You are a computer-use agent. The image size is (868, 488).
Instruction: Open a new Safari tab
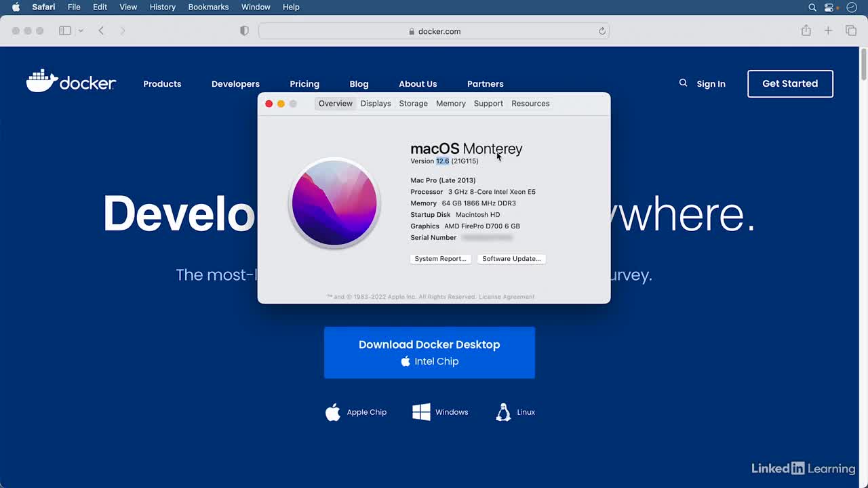(x=828, y=30)
